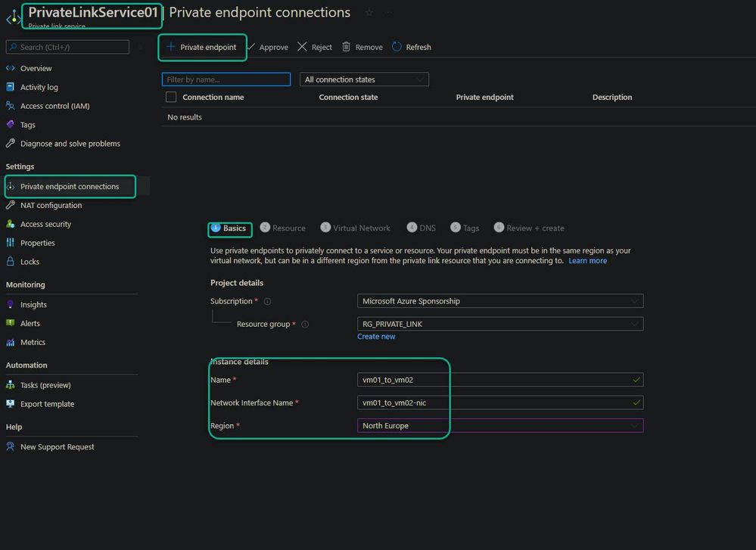Sort by Connection name column header
Screen dimensions: 756x550
[x=213, y=97]
